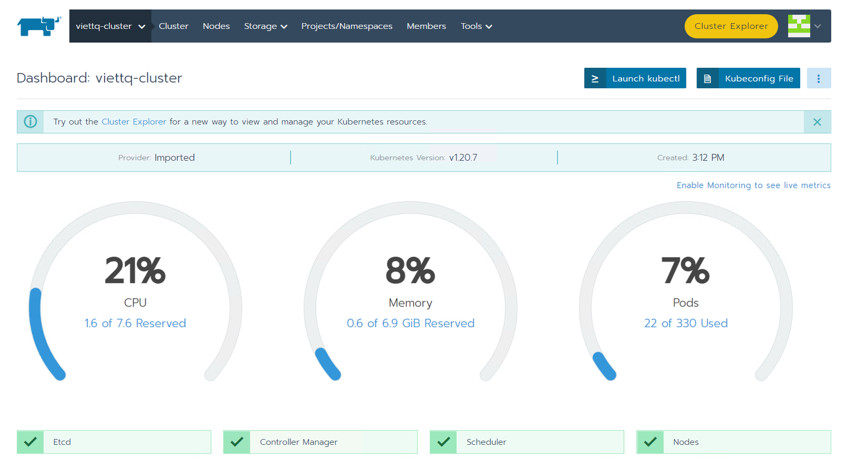Click the 1.6 of 7.6 Reserved text
This screenshot has height=469, width=868.
135,323
